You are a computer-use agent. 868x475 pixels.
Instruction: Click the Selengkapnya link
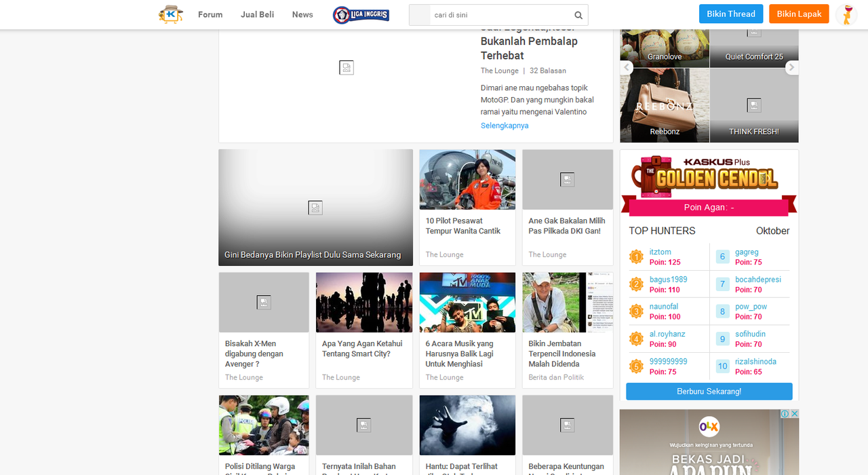coord(505,126)
